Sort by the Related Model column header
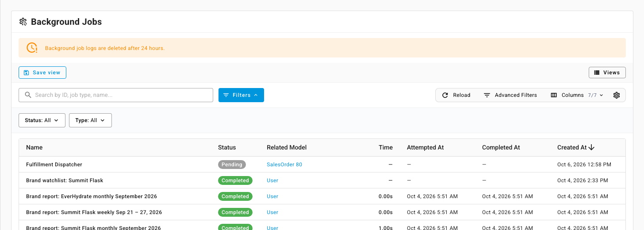The width and height of the screenshot is (644, 230). click(x=287, y=147)
